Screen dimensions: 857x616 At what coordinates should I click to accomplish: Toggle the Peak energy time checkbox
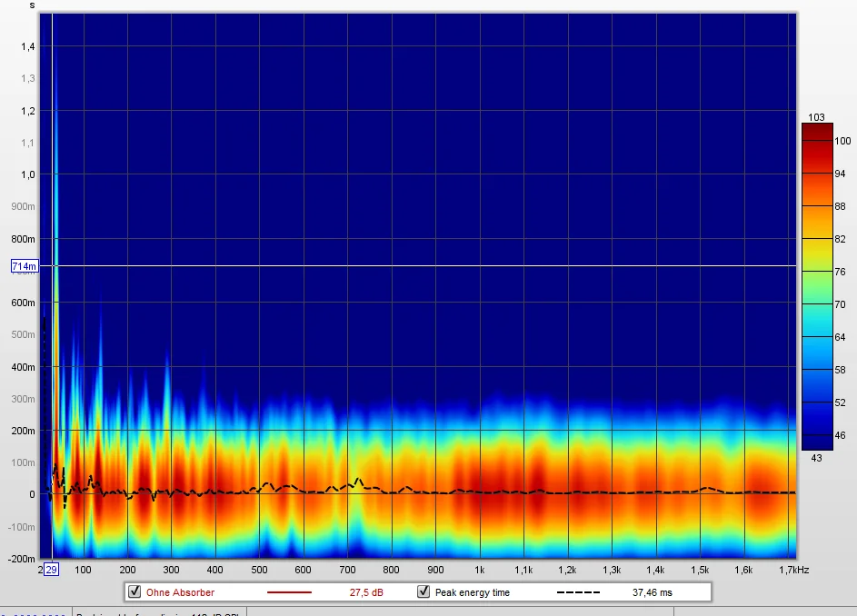(x=424, y=592)
